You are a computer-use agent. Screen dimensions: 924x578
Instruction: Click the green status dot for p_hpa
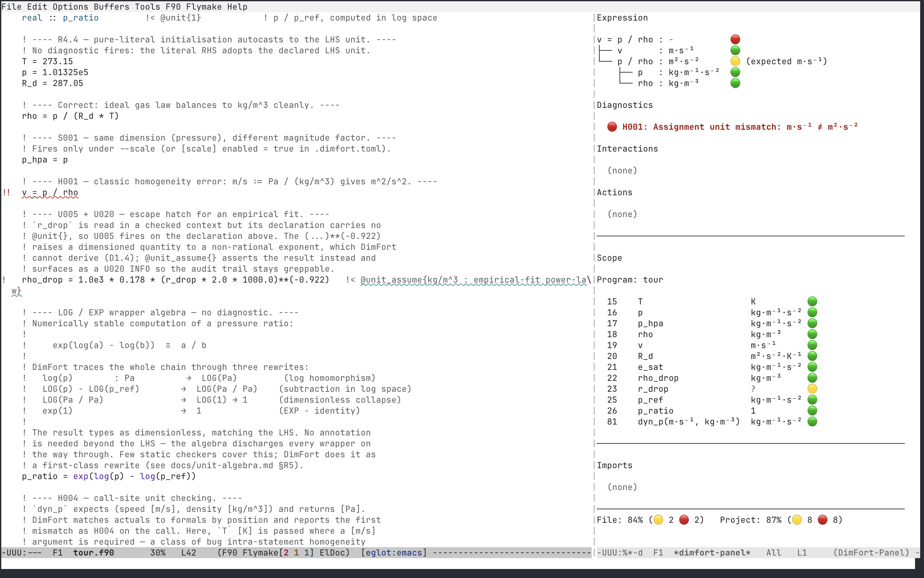pyautogui.click(x=812, y=323)
